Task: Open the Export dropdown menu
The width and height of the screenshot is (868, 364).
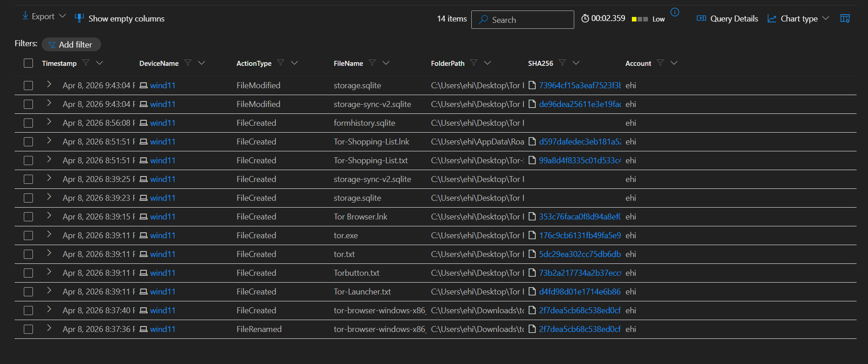Action: (44, 16)
